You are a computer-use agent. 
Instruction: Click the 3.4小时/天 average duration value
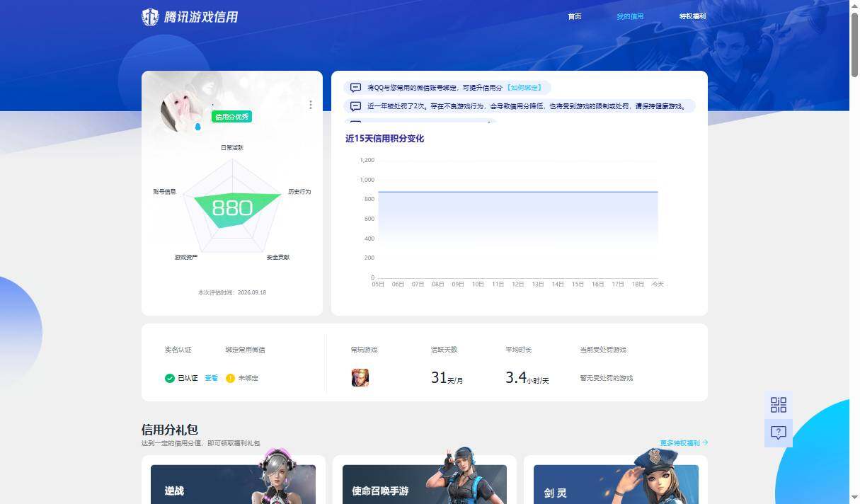(527, 378)
